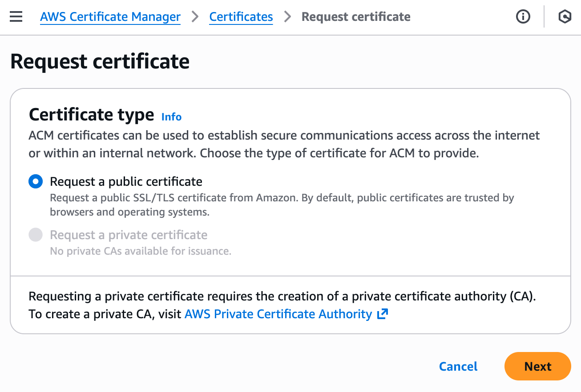The height and width of the screenshot is (392, 581).
Task: Click the Request certificate breadcrumb label
Action: point(356,17)
